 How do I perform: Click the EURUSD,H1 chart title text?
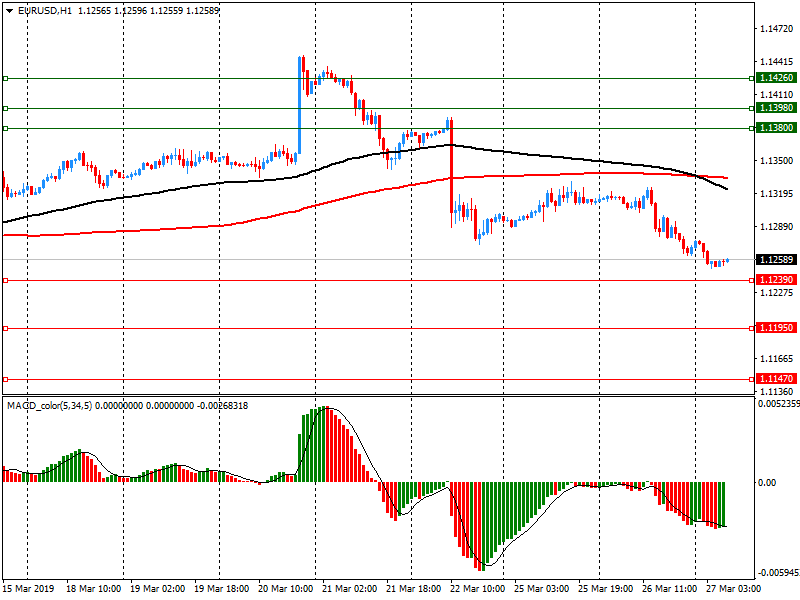45,10
